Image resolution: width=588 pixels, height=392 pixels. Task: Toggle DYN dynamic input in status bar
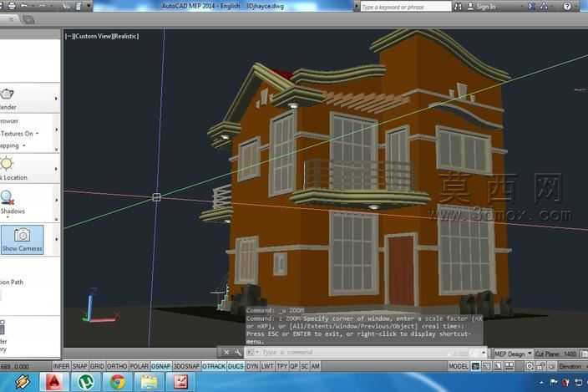tap(252, 366)
